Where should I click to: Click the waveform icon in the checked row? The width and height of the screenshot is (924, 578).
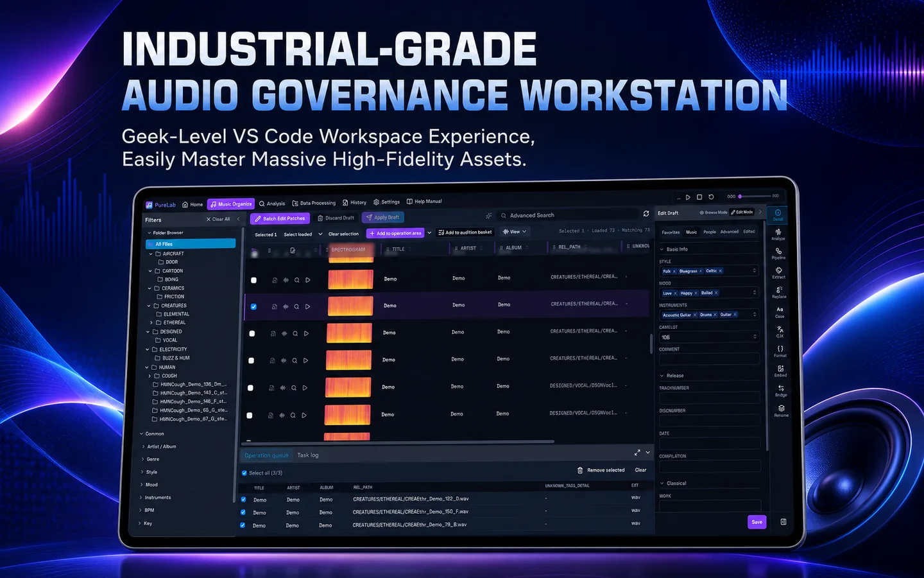click(286, 307)
